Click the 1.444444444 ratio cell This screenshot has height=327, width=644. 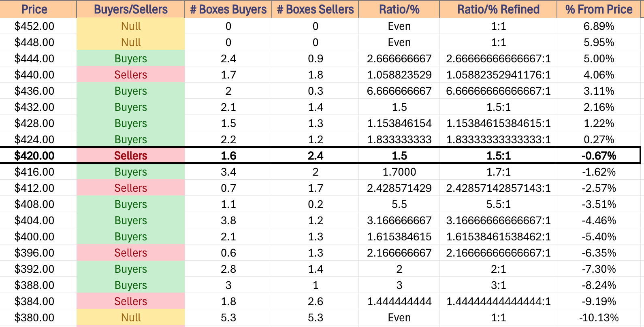click(399, 302)
